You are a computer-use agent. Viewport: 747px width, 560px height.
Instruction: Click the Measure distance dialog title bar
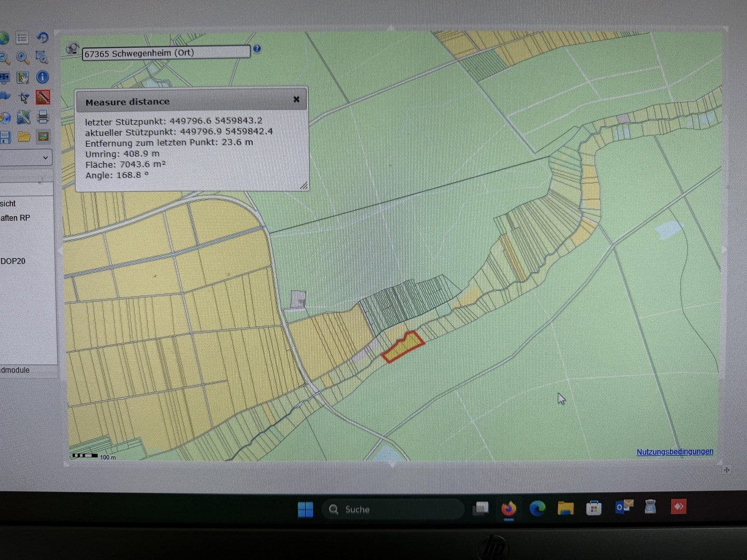pos(192,101)
